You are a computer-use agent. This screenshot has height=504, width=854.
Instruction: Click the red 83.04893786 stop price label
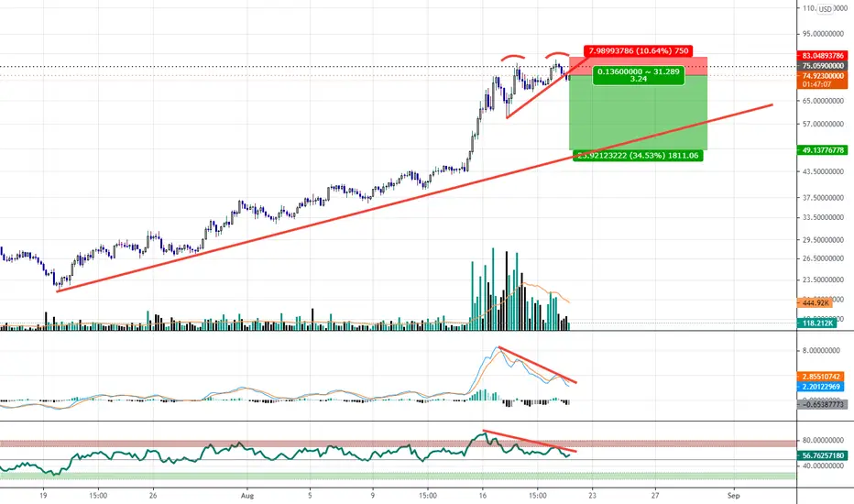pos(823,56)
